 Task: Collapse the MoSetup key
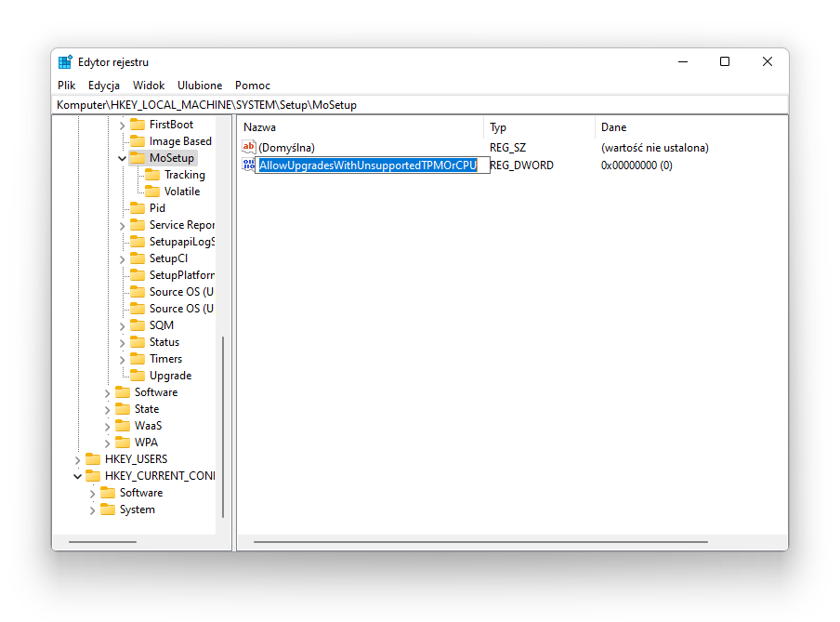click(122, 159)
